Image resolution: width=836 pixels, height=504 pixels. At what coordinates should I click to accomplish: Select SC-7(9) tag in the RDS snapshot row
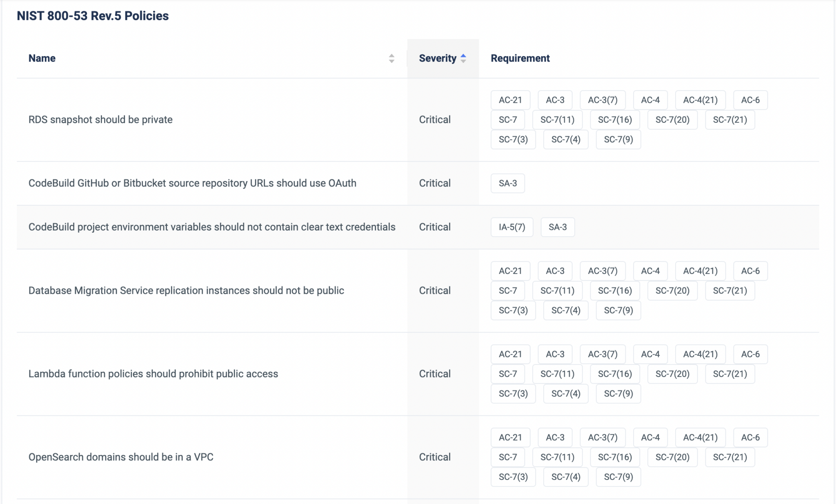tap(618, 140)
